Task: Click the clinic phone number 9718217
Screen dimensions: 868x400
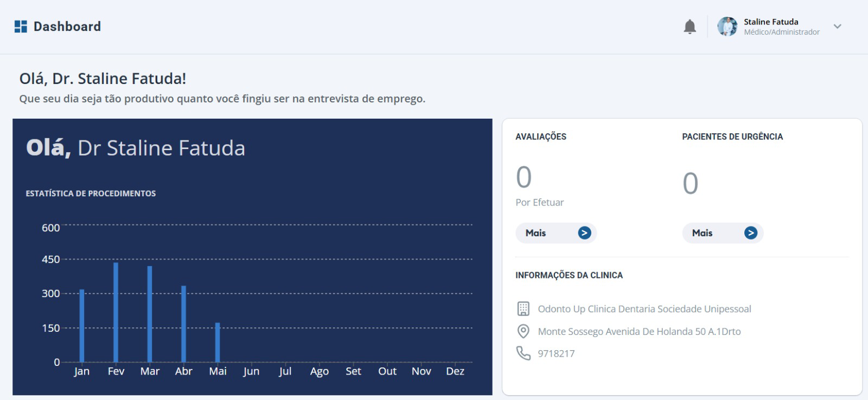Action: [x=556, y=353]
